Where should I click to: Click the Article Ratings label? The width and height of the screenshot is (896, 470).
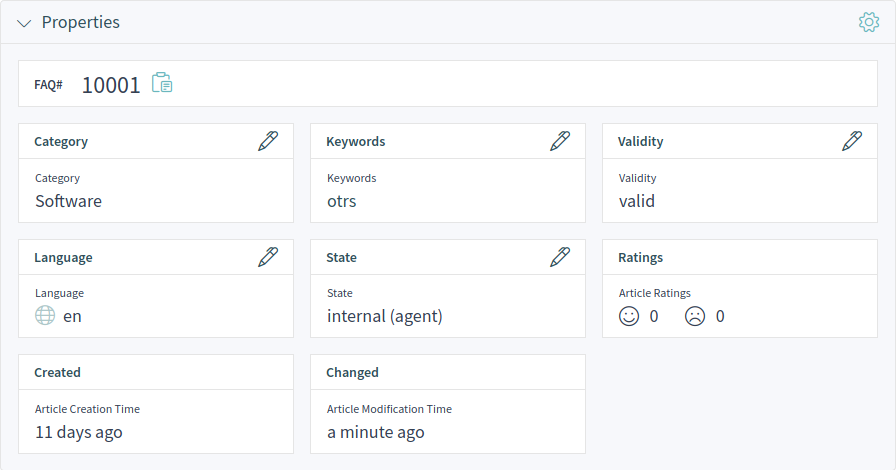point(654,293)
